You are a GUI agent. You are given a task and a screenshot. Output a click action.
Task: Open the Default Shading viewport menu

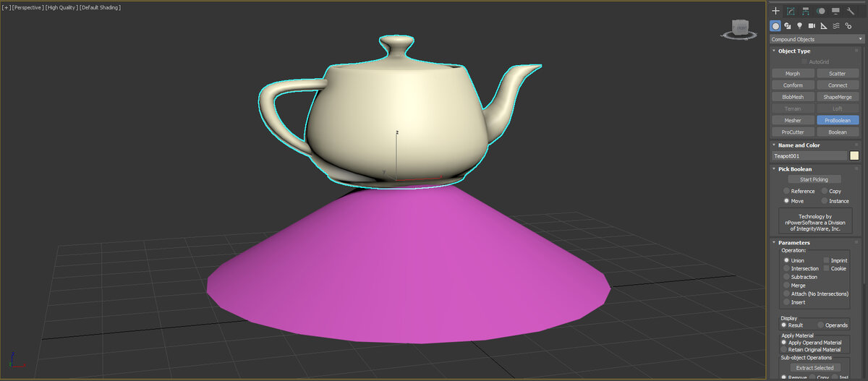101,7
